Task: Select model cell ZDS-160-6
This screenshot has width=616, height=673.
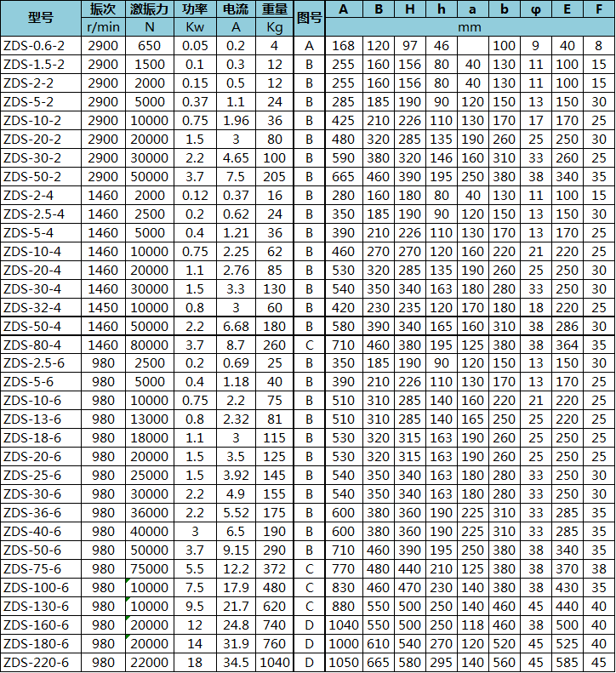Action: [x=41, y=625]
